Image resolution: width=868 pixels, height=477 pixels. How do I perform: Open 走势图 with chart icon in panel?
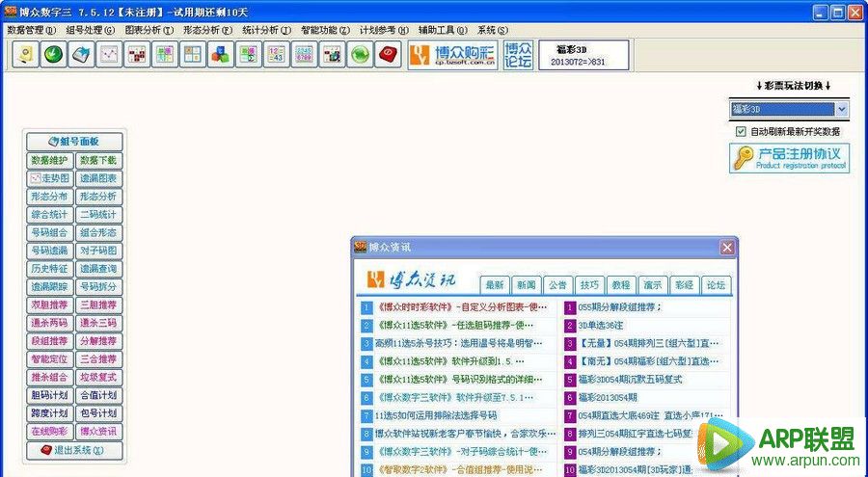click(50, 178)
